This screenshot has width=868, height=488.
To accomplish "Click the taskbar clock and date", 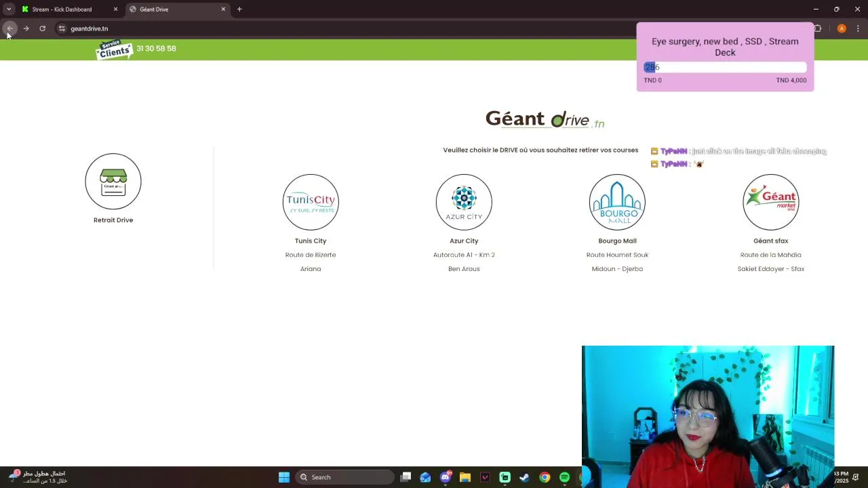I will [842, 477].
